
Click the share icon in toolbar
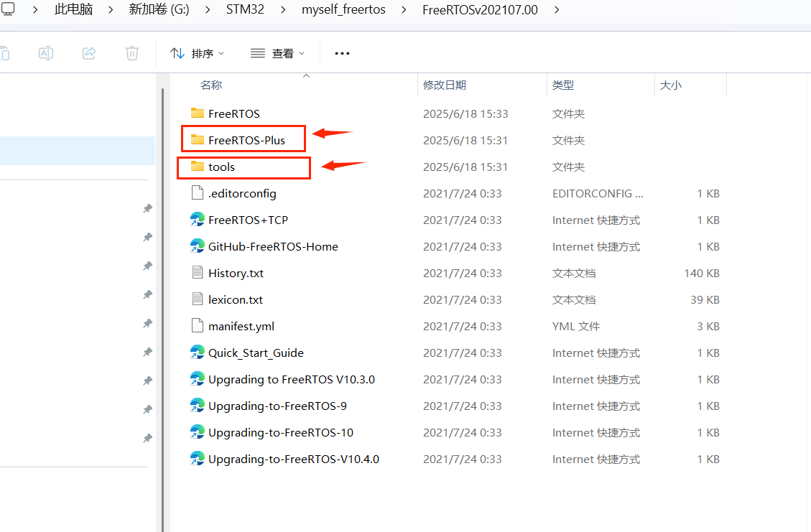tap(89, 52)
